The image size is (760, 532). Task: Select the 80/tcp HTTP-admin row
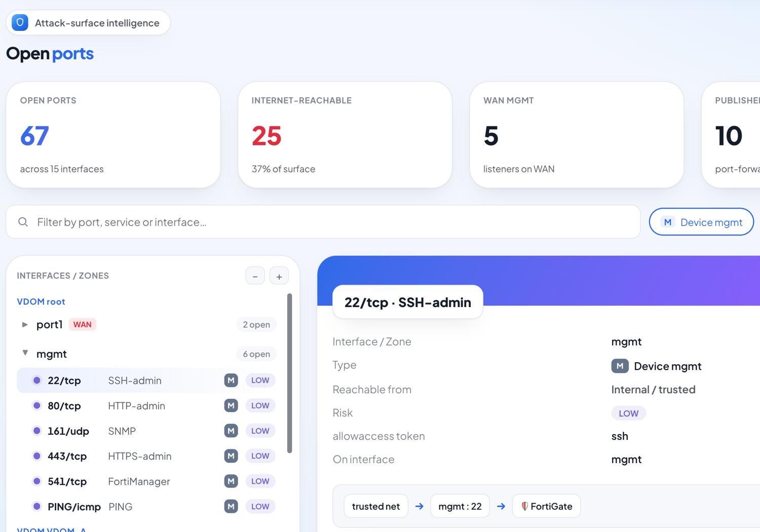point(147,406)
